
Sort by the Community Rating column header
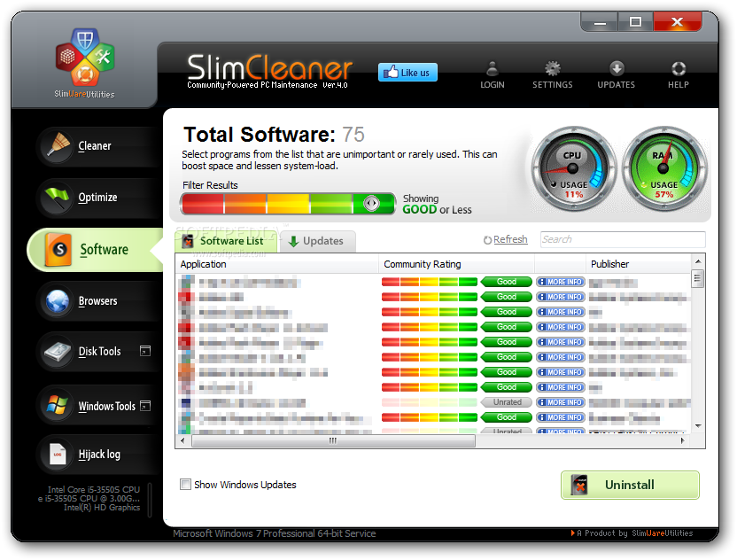[x=456, y=264]
